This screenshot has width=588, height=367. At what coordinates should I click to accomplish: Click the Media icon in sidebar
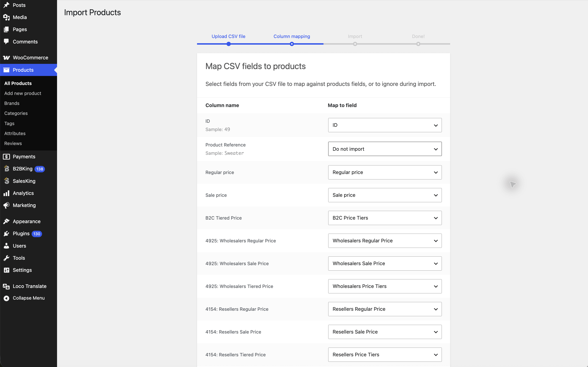[7, 17]
